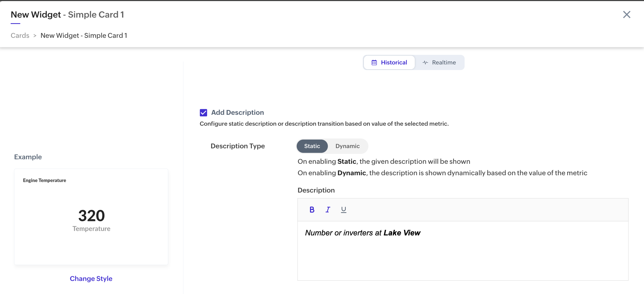Click inside the description text area
The height and width of the screenshot is (294, 644).
pos(463,256)
